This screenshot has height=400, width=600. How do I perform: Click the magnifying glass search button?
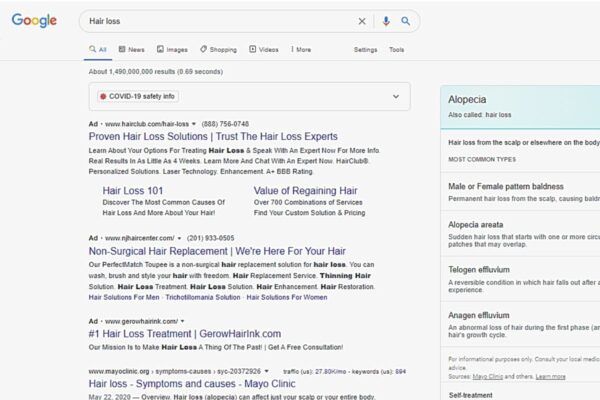406,21
